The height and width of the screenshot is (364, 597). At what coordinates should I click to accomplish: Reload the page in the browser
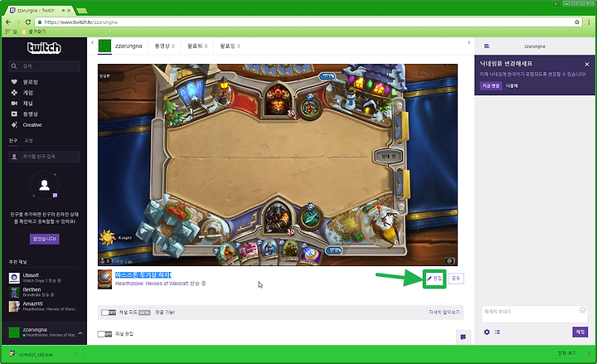28,22
